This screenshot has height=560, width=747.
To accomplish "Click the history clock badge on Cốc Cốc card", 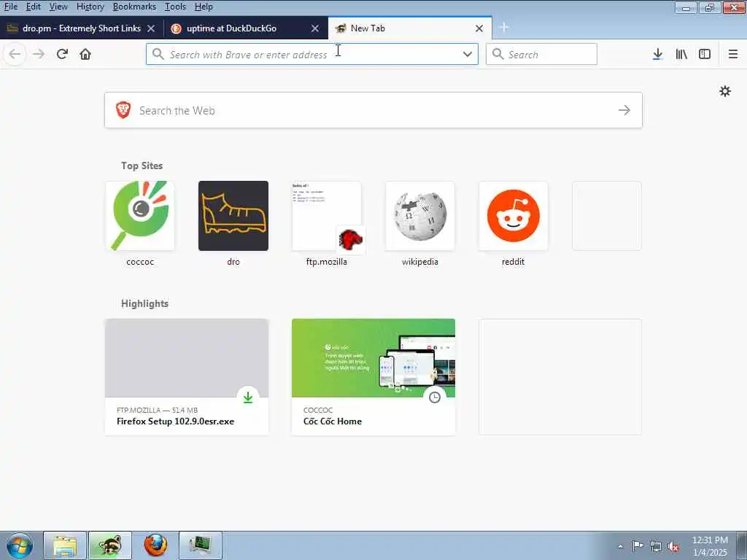I will click(435, 397).
